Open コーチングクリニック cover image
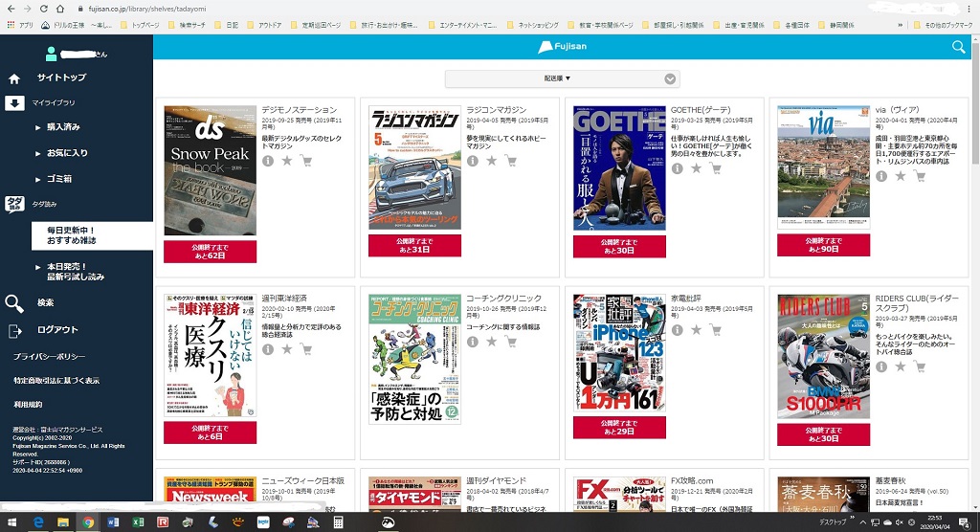980x532 pixels. coord(414,360)
